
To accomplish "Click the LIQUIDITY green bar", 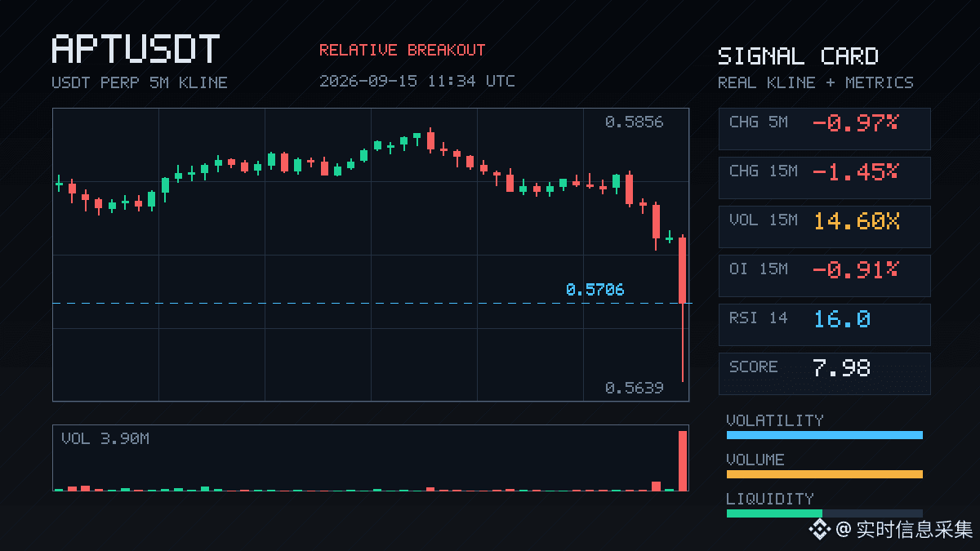I will [x=774, y=513].
